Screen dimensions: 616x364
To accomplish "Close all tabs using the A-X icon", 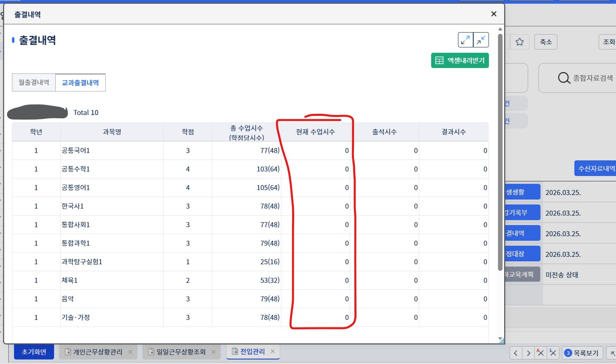I will click(540, 352).
